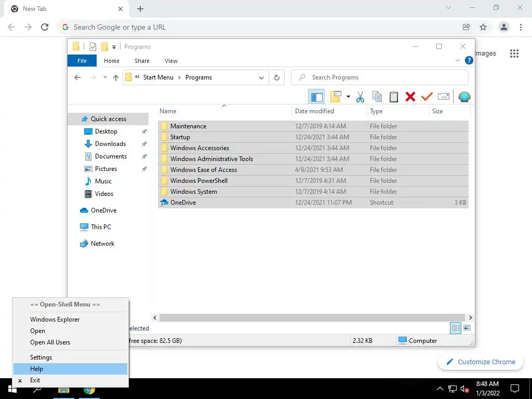Screen dimensions: 532x399
Task: Open the Share ribbon tab
Action: point(142,61)
